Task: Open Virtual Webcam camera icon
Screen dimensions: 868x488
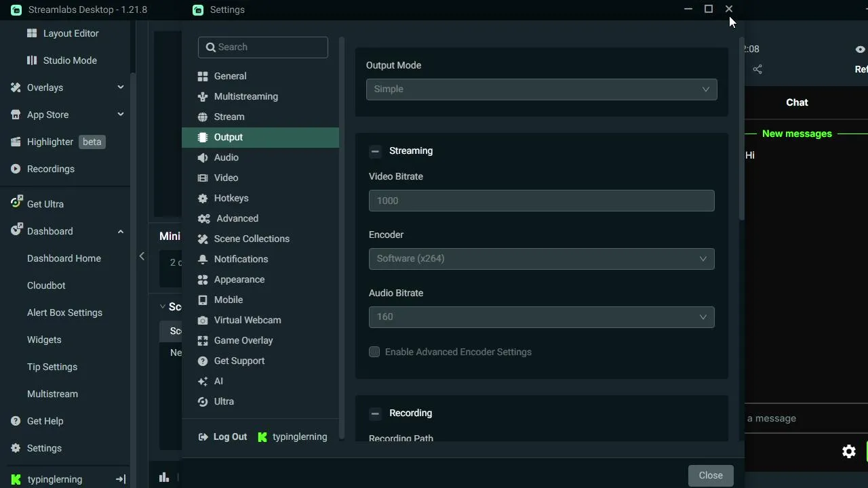Action: coord(203,320)
